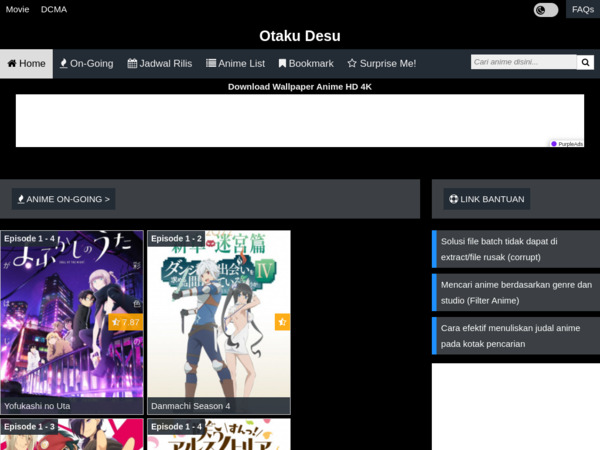Click the magnifier search button
The width and height of the screenshot is (600, 450).
(x=585, y=62)
